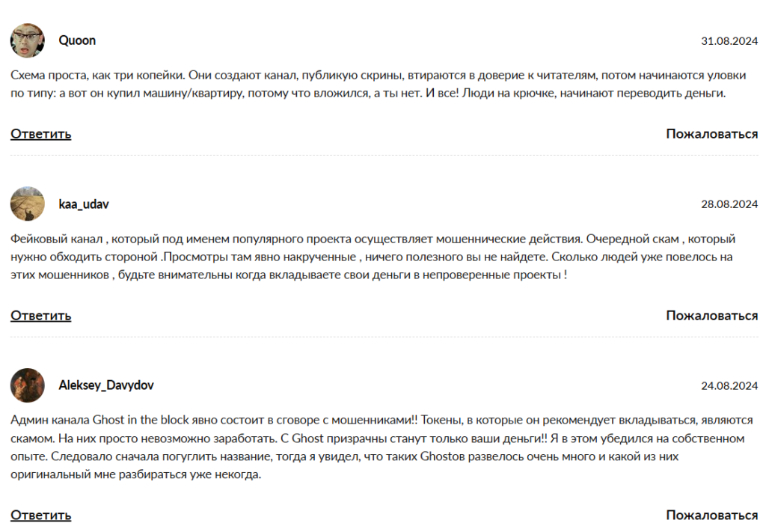The width and height of the screenshot is (766, 532).
Task: Report Aleksey_Davydov's comment via Пожаловаться
Action: [x=711, y=515]
